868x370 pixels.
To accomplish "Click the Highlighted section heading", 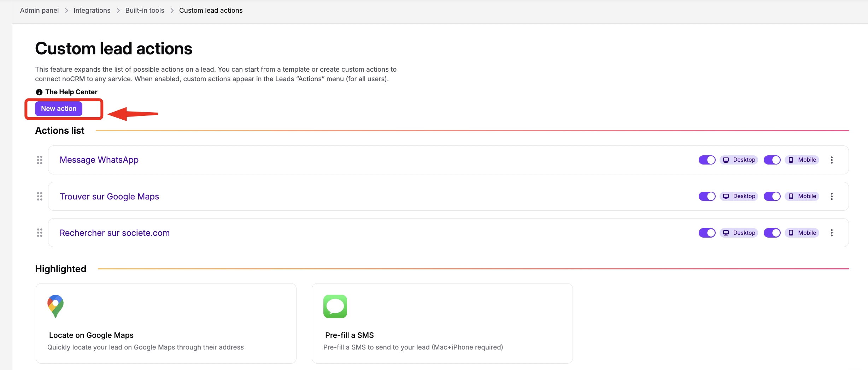I will coord(61,269).
